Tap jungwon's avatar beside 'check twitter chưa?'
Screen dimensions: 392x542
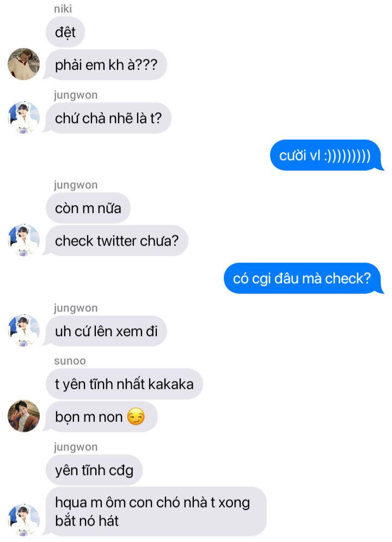(x=23, y=240)
